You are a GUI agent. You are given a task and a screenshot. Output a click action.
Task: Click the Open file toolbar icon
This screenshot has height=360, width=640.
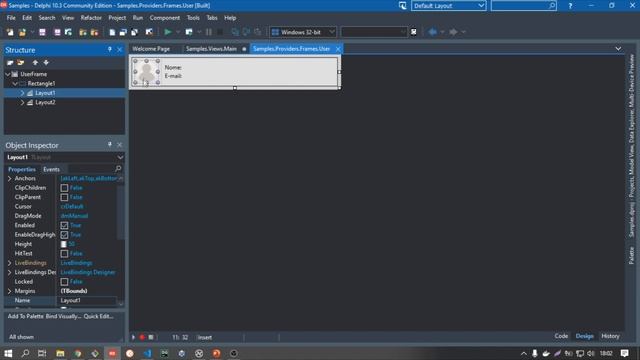point(22,32)
